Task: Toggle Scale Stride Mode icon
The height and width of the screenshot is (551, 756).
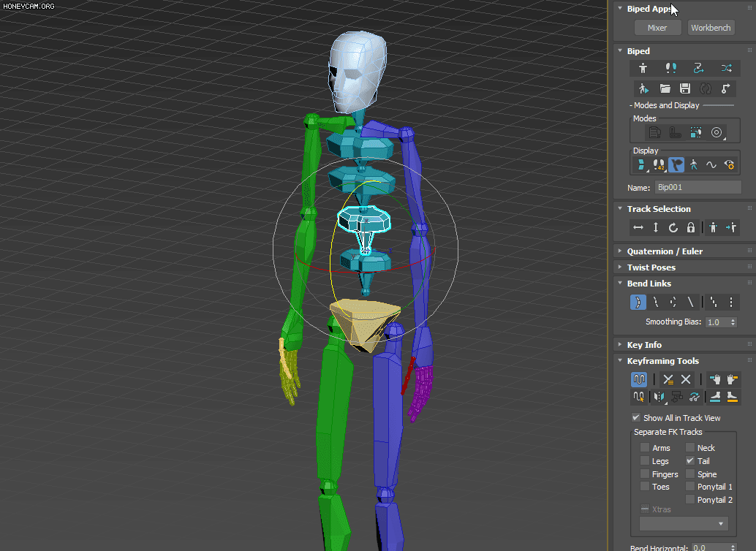Action: (696, 132)
